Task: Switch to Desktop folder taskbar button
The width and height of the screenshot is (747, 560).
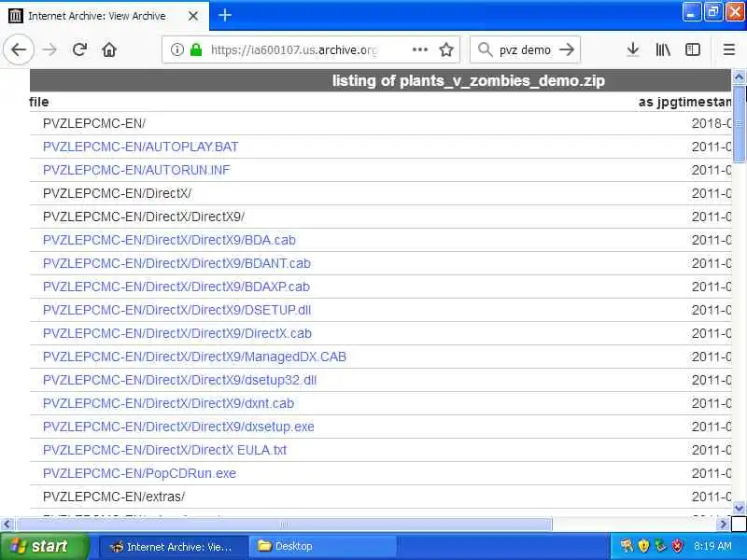Action: point(324,546)
